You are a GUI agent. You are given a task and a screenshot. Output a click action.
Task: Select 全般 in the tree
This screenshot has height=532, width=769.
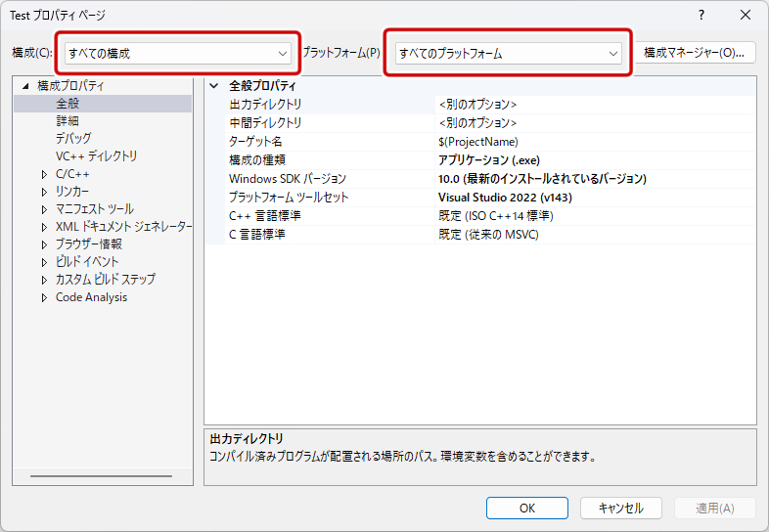[68, 104]
